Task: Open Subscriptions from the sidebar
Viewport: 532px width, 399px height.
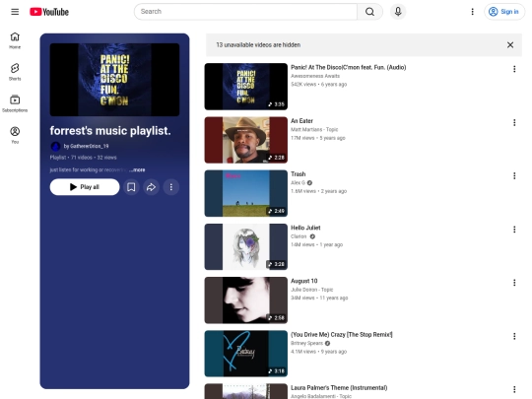Action: pos(15,103)
